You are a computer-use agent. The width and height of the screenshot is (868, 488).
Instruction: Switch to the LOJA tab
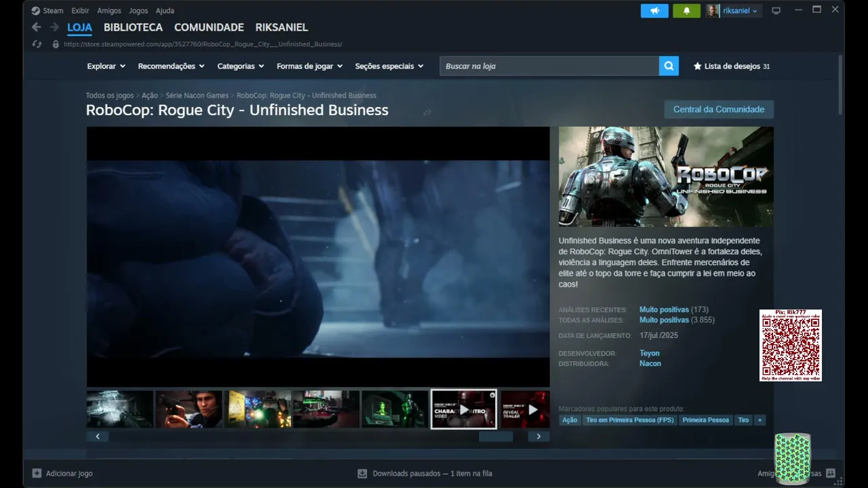point(79,28)
